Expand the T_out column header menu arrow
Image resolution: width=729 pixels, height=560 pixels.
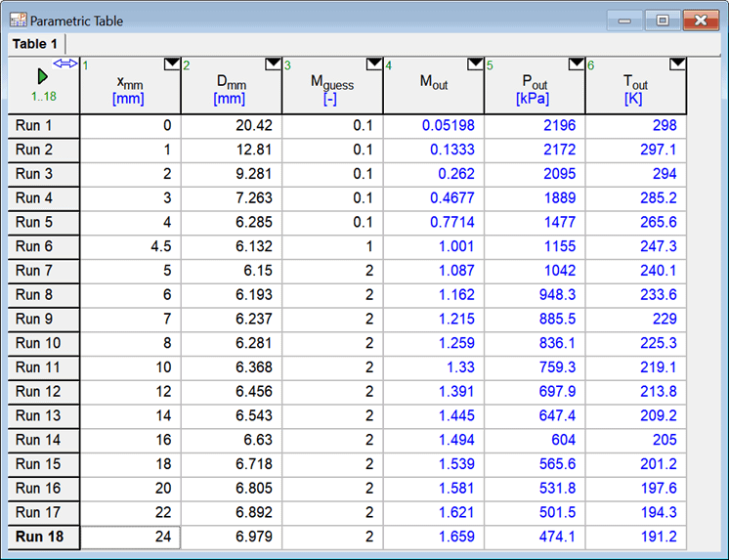pos(677,65)
